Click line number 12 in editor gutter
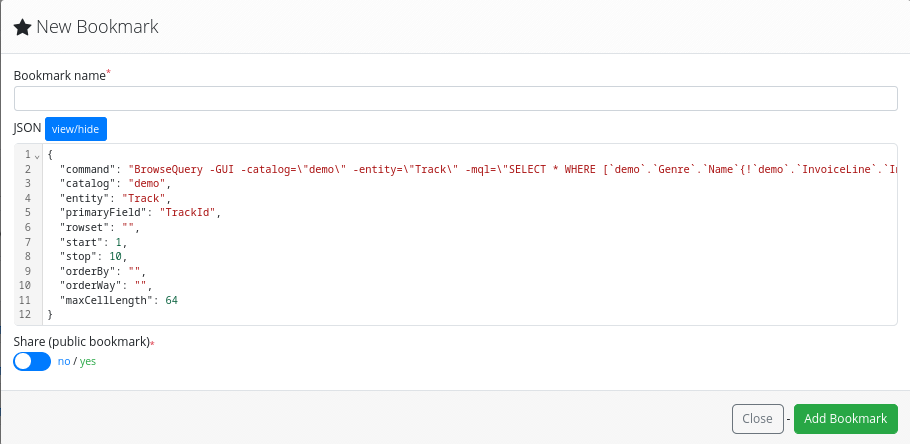The image size is (910, 444). coord(26,315)
